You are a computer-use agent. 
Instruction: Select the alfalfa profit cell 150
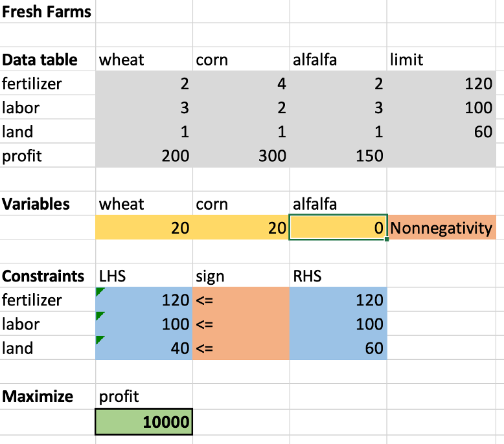(338, 156)
